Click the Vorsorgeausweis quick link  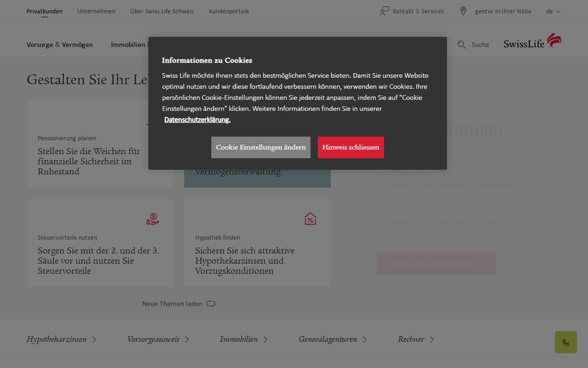(153, 339)
